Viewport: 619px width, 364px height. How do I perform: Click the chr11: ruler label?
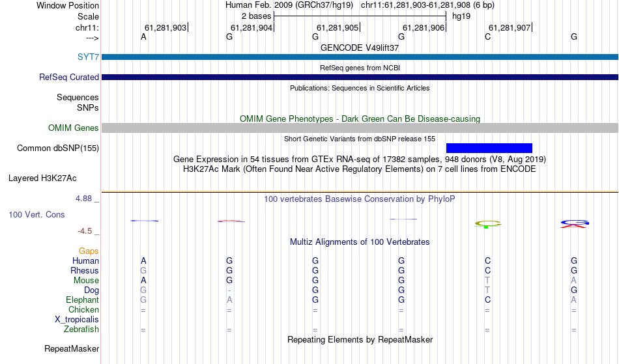(87, 27)
